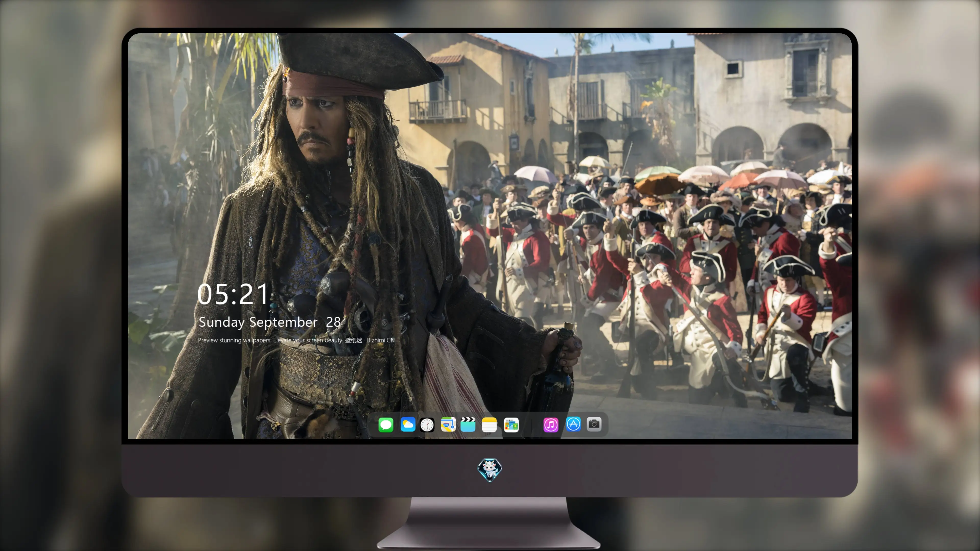Screen dimensions: 980x551
Task: Open the App Store from the dock
Action: [573, 424]
